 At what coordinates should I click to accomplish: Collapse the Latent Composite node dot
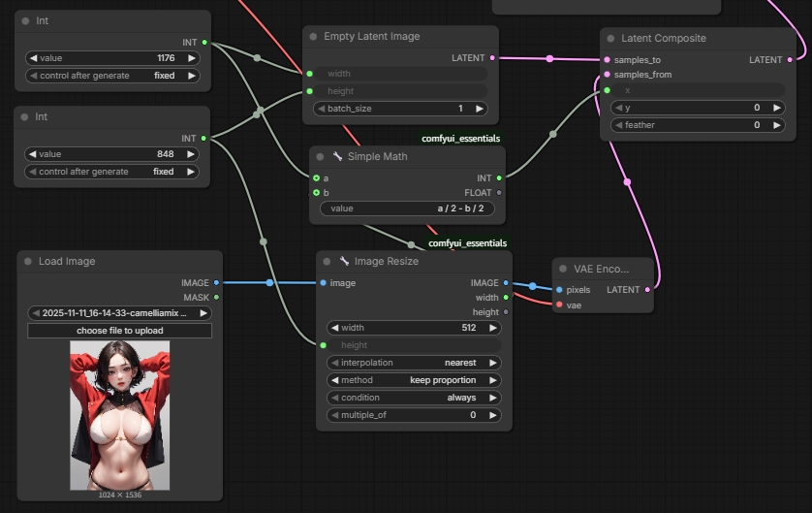(610, 39)
